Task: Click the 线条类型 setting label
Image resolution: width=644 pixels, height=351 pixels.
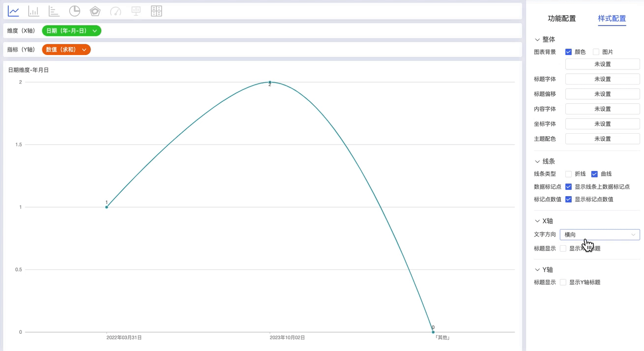Action: tap(545, 174)
